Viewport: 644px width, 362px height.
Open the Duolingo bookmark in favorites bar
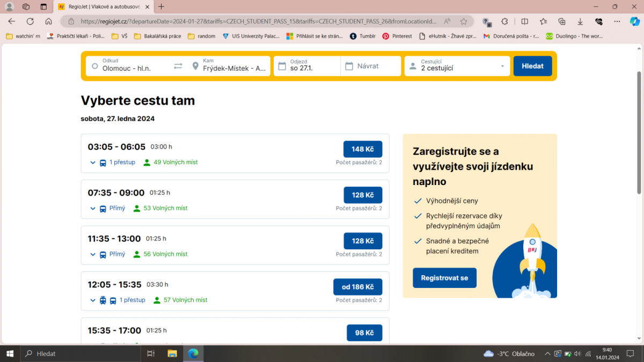click(x=574, y=36)
